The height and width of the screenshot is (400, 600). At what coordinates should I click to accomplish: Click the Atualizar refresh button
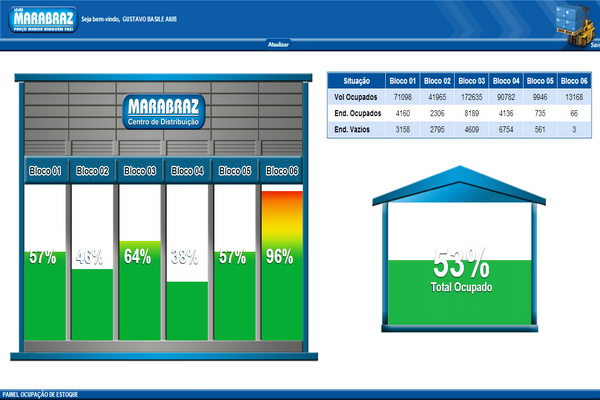278,44
